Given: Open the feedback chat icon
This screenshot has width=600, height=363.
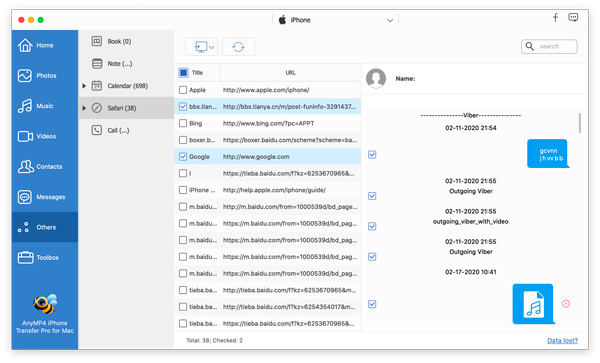Looking at the screenshot, I should pyautogui.click(x=573, y=17).
